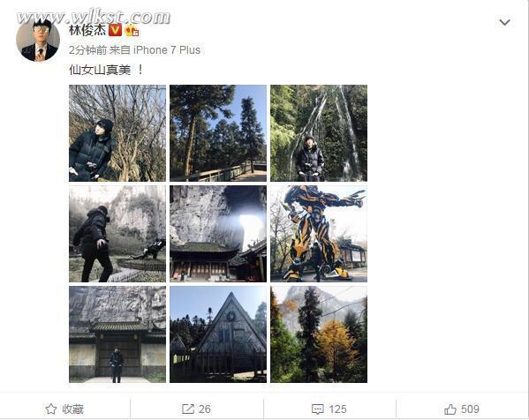Like the post with thumbs-up icon
Image resolution: width=529 pixels, height=420 pixels.
click(x=450, y=409)
